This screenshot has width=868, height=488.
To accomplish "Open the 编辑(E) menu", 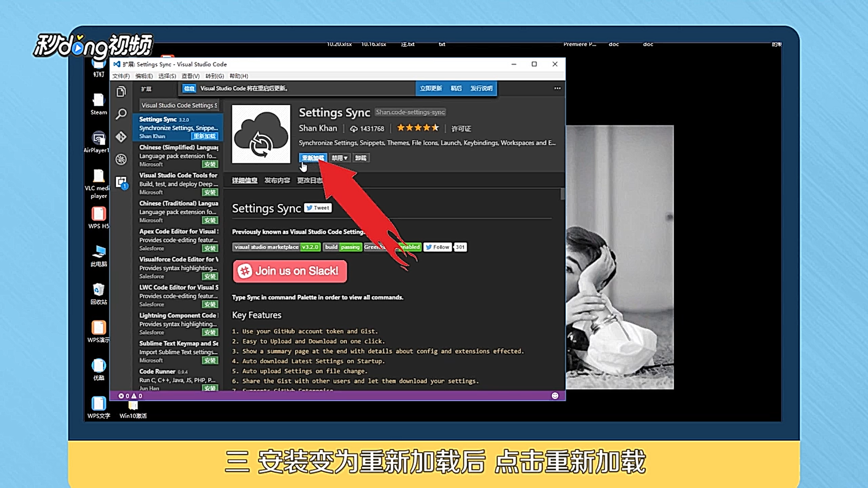I will [144, 76].
